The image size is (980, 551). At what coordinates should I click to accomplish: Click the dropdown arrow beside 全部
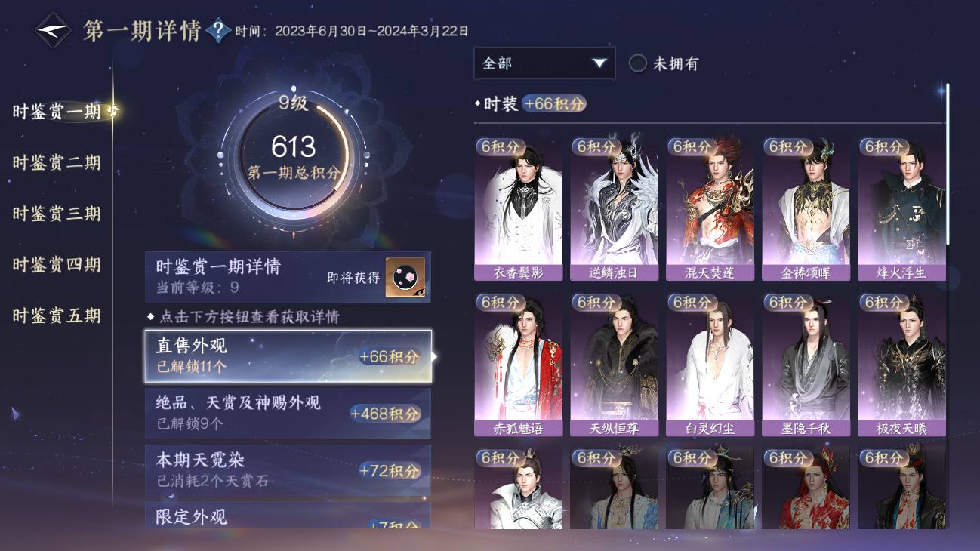click(599, 63)
